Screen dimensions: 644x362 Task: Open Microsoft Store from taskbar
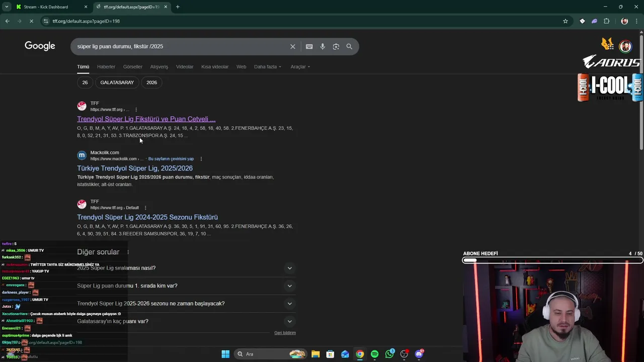(x=330, y=354)
